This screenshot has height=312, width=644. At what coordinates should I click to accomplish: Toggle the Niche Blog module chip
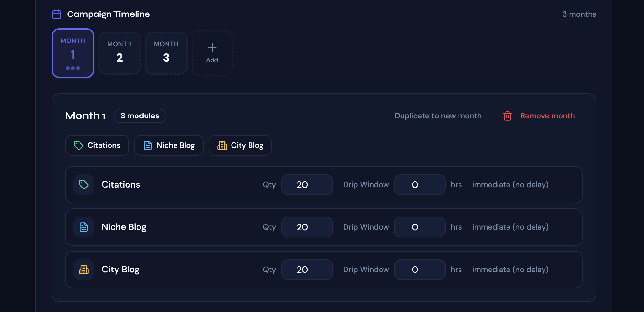pos(169,145)
